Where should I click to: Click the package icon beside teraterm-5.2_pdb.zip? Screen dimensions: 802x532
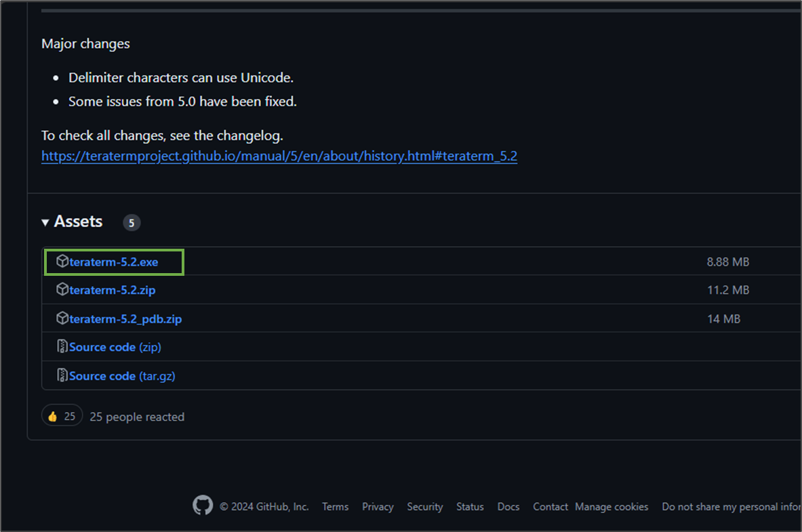click(x=62, y=318)
